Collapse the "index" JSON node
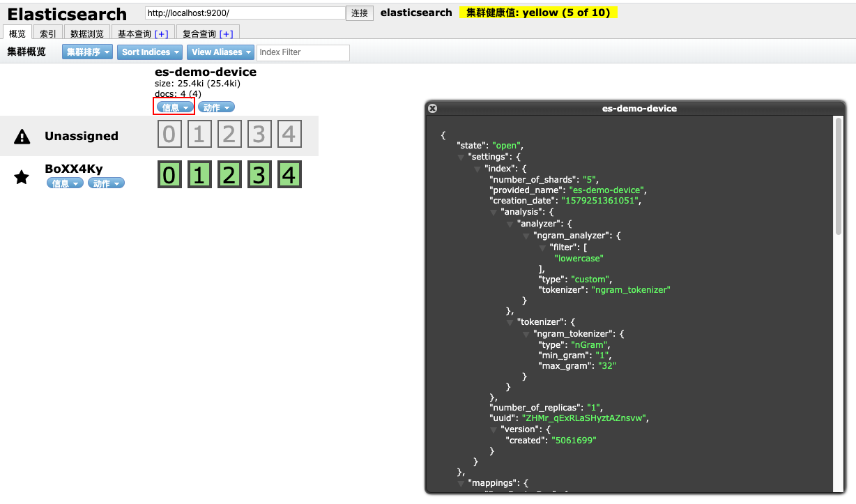Image resolution: width=856 pixels, height=504 pixels. [x=477, y=169]
